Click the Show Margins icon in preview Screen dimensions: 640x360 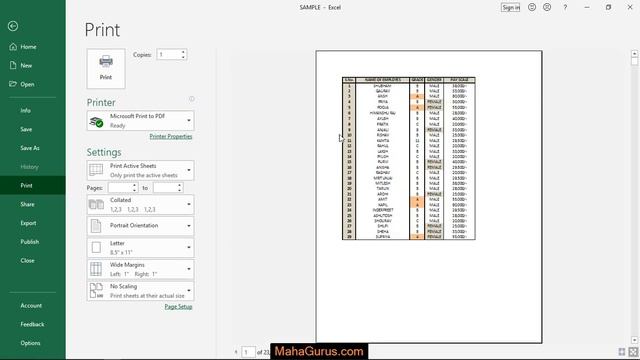pyautogui.click(x=622, y=352)
